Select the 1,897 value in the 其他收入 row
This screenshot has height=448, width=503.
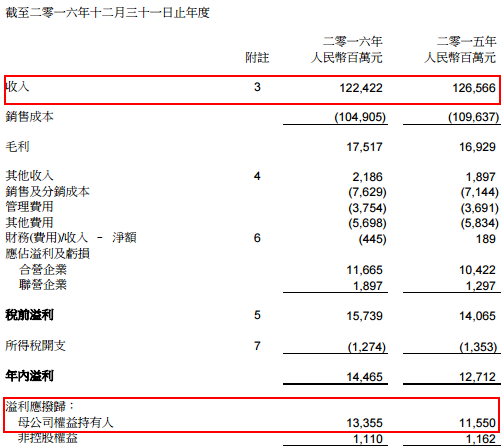480,177
